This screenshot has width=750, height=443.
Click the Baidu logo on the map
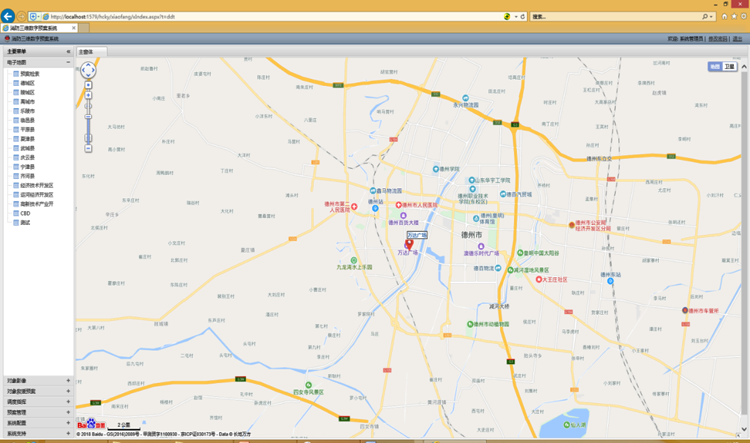coord(91,425)
